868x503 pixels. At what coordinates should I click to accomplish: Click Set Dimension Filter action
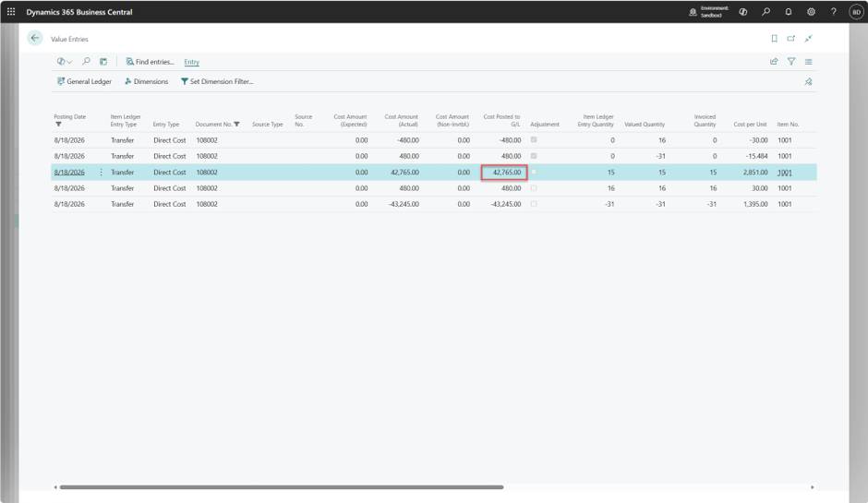[x=217, y=81]
